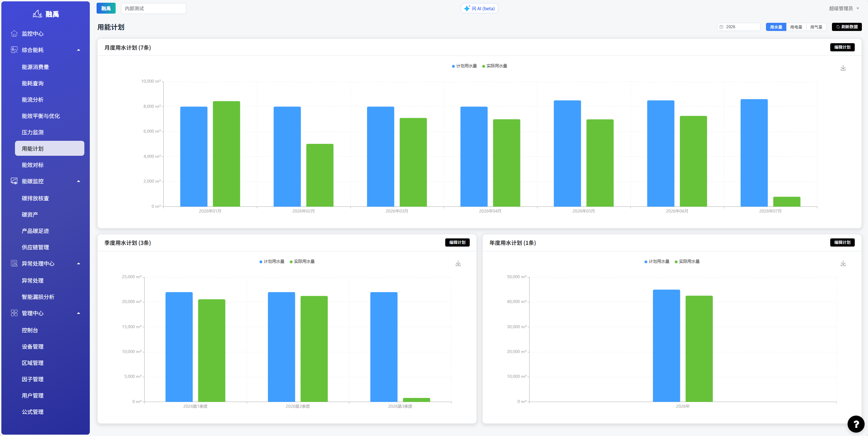The width and height of the screenshot is (868, 436).
Task: Switch to the 用电量 tab
Action: [x=796, y=27]
